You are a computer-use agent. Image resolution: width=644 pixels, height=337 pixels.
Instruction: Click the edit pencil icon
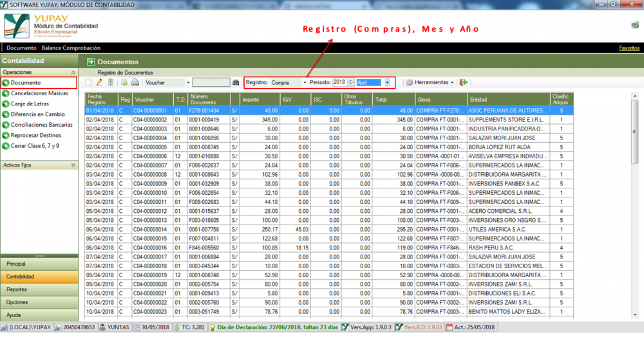point(99,82)
